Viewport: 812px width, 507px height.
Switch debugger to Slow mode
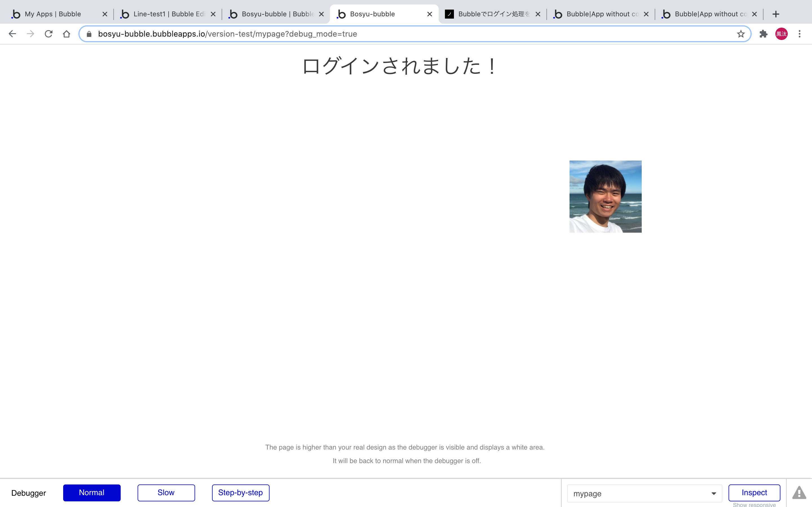[x=166, y=493]
